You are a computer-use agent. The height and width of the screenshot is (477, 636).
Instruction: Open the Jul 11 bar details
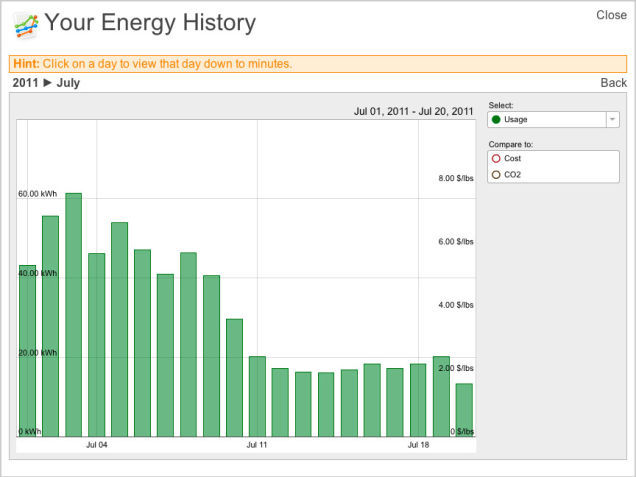(x=257, y=396)
